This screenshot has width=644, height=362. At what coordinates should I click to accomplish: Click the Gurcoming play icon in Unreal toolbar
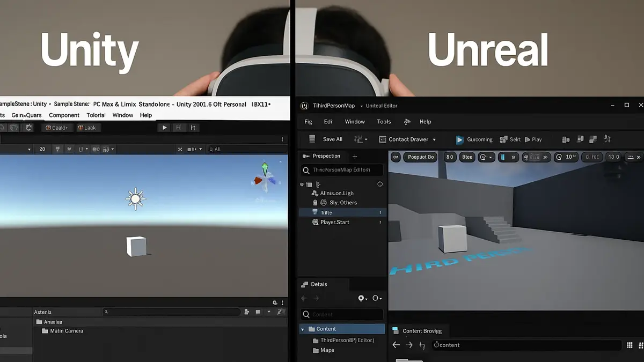tap(460, 139)
